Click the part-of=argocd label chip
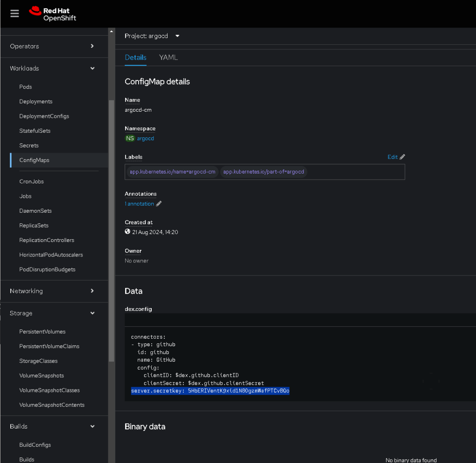This screenshot has height=463, width=476. [263, 172]
